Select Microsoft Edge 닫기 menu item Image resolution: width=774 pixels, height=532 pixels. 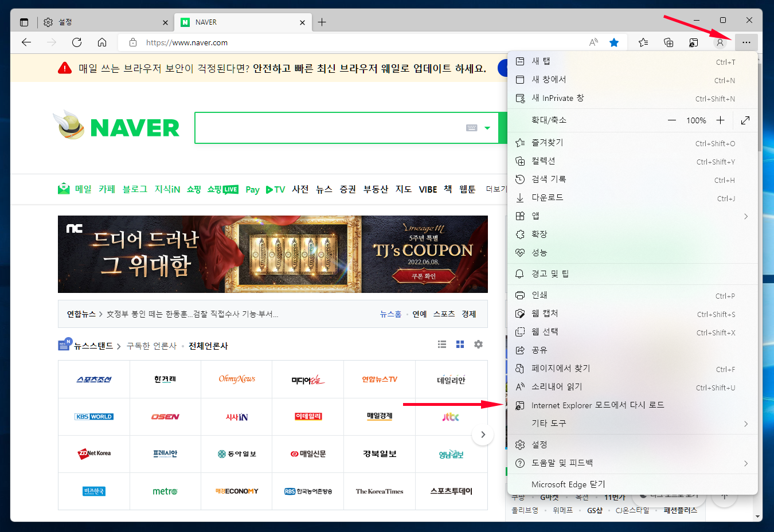(632, 484)
